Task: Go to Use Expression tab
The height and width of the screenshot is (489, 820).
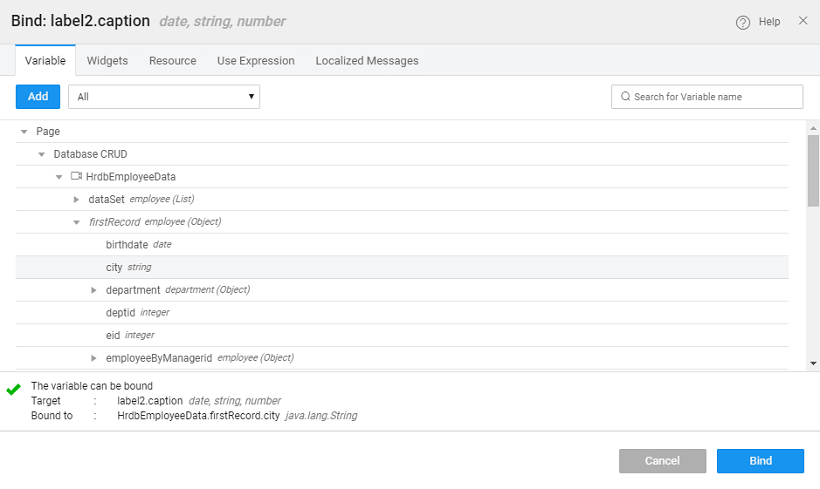Action: pos(255,61)
